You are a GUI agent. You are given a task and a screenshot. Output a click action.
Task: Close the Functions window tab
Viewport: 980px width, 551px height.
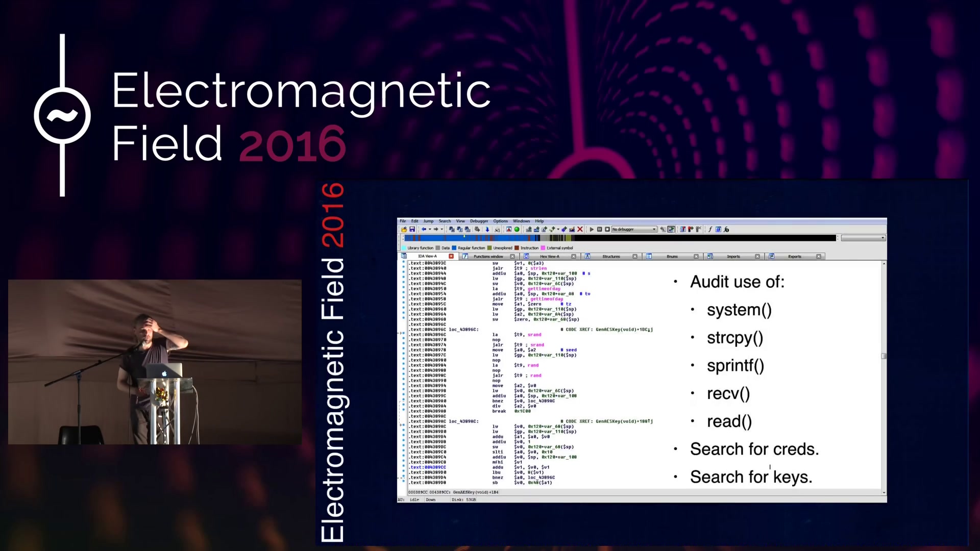[512, 257]
